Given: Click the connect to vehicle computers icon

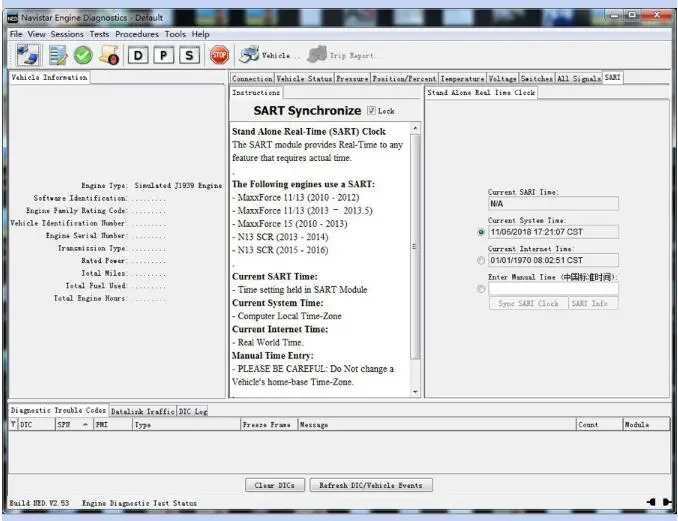Looking at the screenshot, I should pos(29,55).
